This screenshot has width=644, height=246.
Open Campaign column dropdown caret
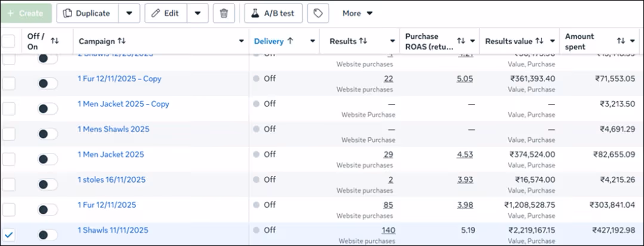click(x=241, y=41)
